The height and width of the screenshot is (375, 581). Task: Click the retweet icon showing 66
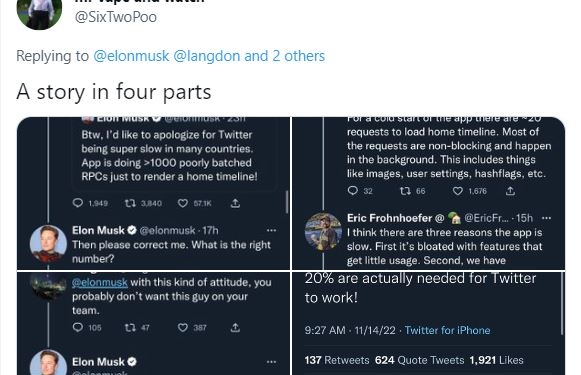tap(405, 191)
